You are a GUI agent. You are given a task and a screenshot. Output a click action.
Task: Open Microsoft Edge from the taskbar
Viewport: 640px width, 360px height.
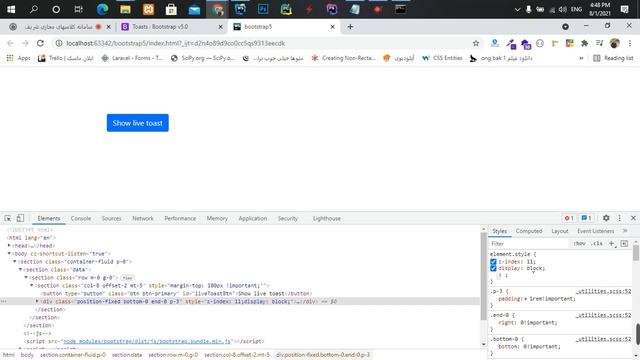[x=102, y=9]
